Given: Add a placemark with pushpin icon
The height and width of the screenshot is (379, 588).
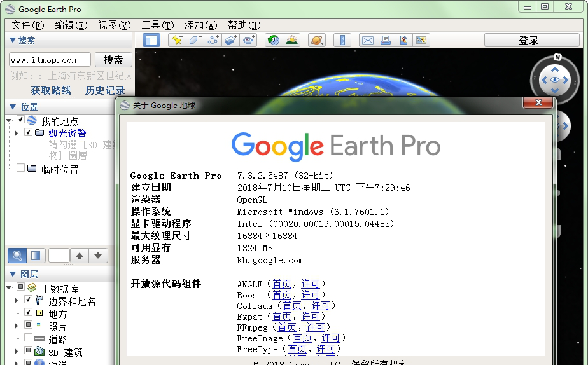Looking at the screenshot, I should (177, 40).
